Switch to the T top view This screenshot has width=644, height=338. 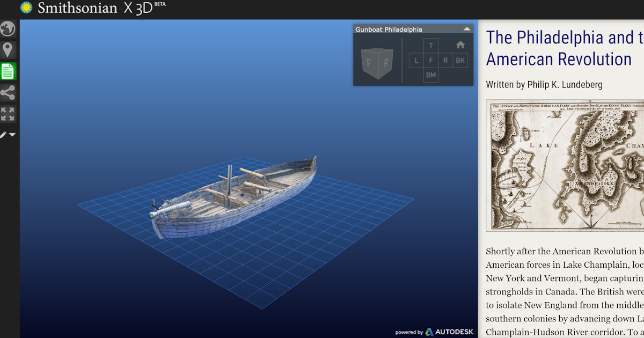click(431, 46)
